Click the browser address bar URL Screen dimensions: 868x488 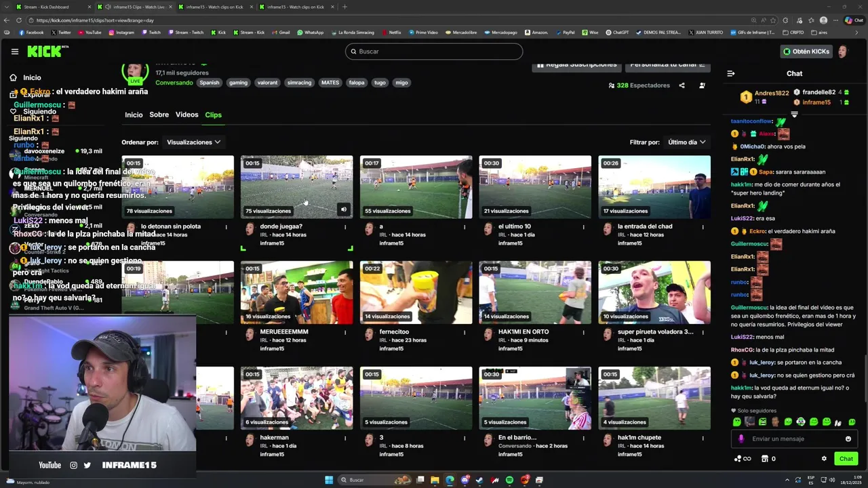[x=95, y=20]
